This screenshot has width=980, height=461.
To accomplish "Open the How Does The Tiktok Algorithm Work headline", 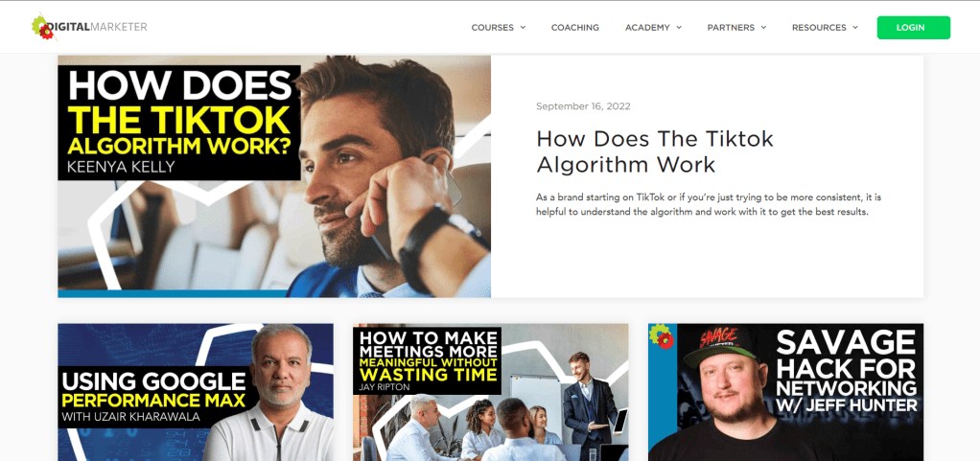I will pos(655,151).
